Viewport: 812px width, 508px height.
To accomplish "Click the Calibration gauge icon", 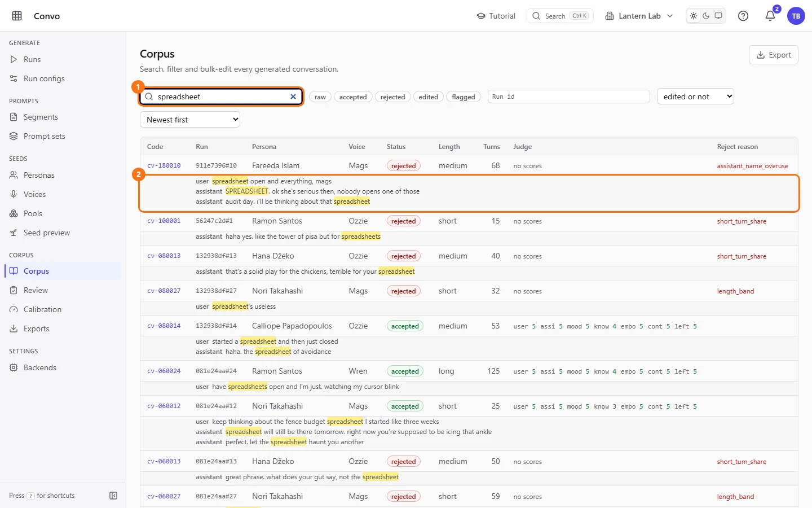I will coord(14,309).
